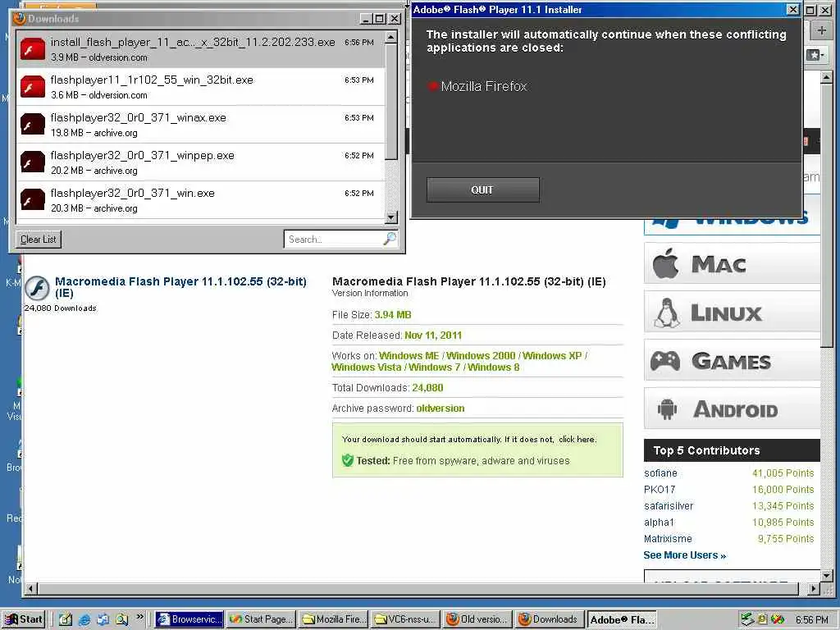Click browser new tab plus button
840x630 pixels.
point(822,30)
